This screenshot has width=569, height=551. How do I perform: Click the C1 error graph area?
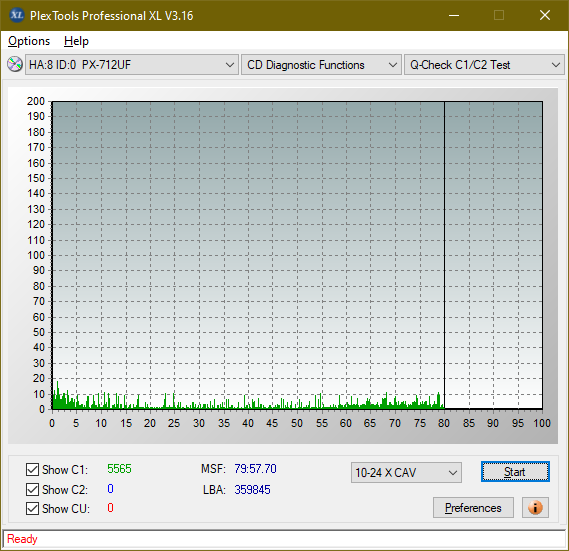pyautogui.click(x=297, y=255)
